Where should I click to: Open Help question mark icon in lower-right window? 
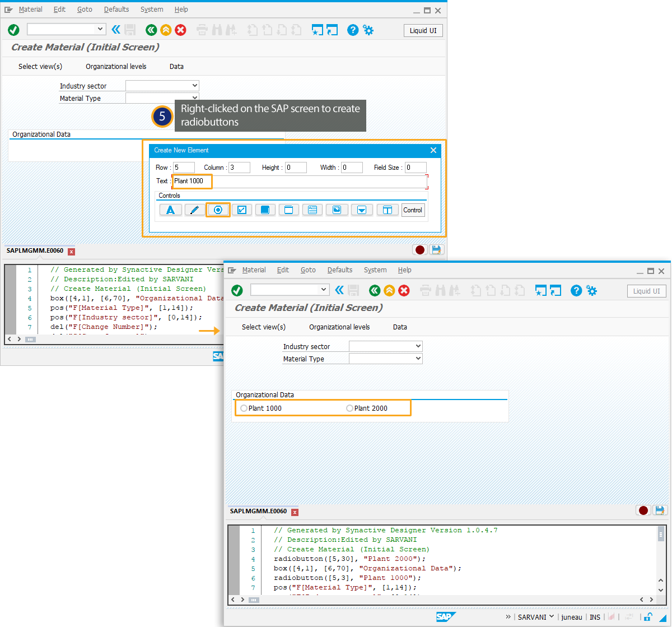point(576,290)
